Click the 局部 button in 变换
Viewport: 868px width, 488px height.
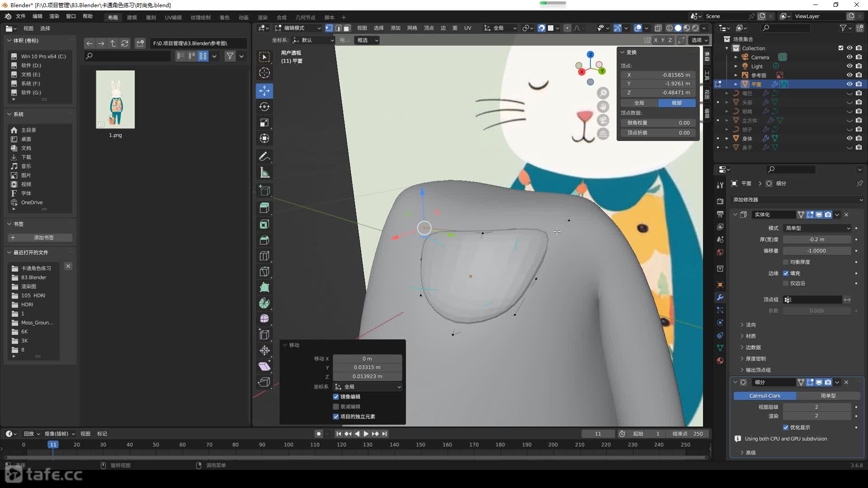pyautogui.click(x=677, y=103)
